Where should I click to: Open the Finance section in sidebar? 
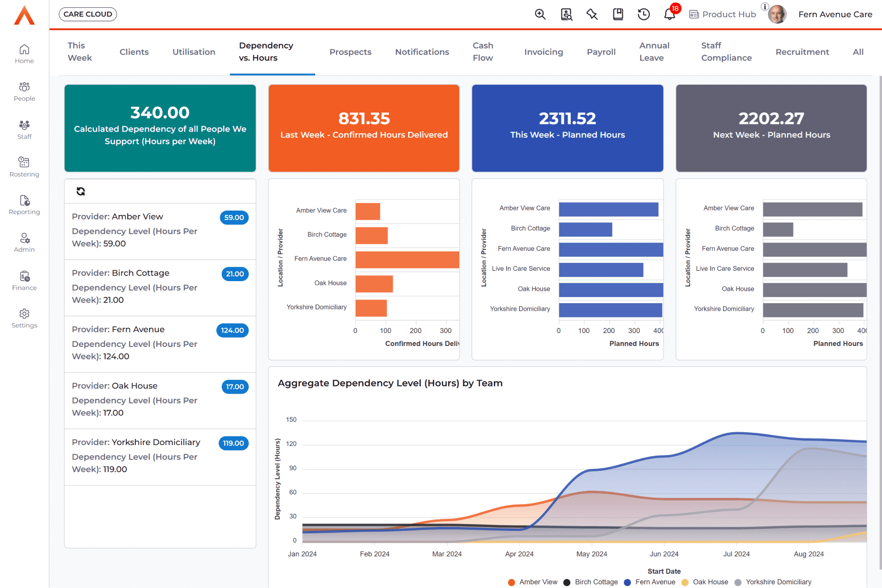pos(24,280)
